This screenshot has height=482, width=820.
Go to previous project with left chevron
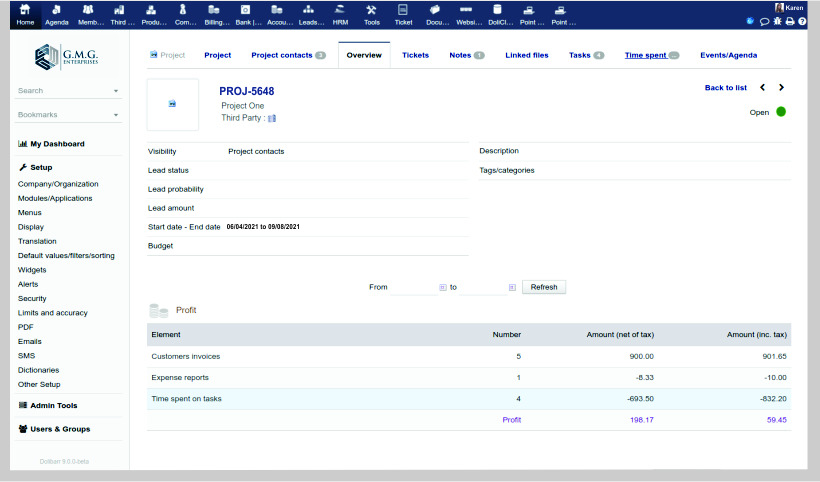762,88
